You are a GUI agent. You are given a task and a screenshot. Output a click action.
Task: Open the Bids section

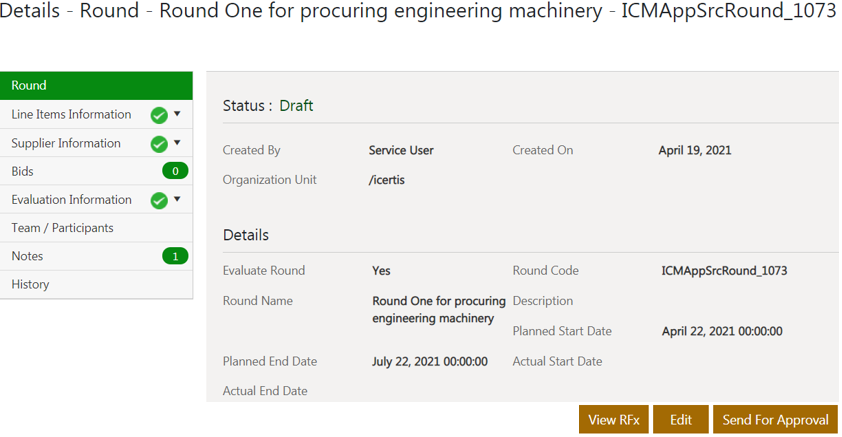coord(23,171)
